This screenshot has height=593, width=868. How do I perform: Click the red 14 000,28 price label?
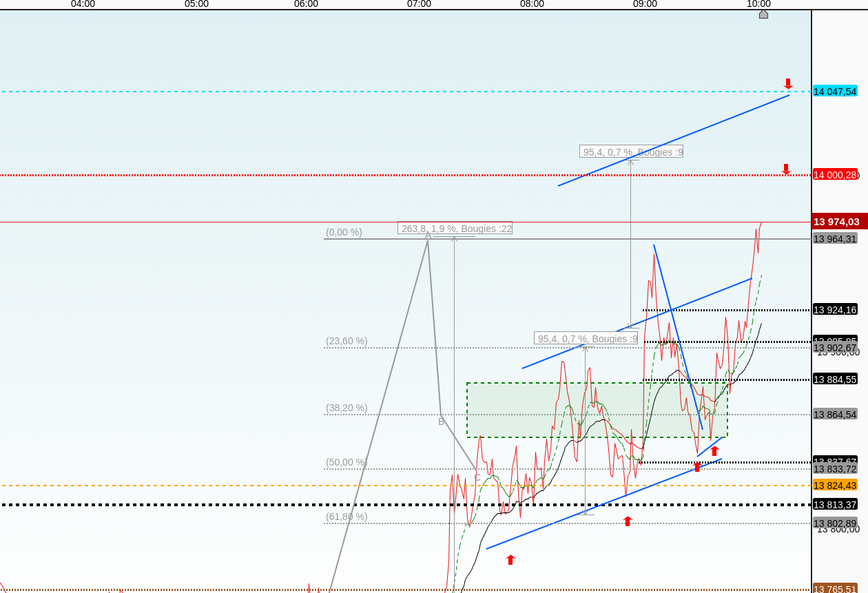pyautogui.click(x=835, y=174)
